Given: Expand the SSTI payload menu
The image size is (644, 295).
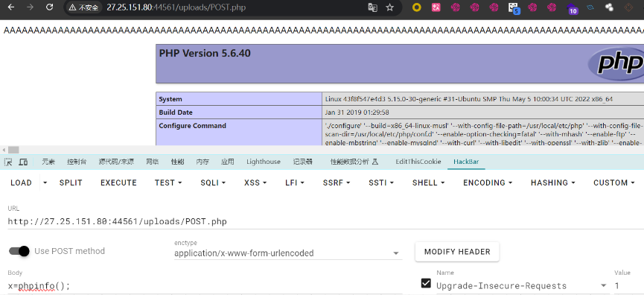Looking at the screenshot, I should pyautogui.click(x=381, y=183).
